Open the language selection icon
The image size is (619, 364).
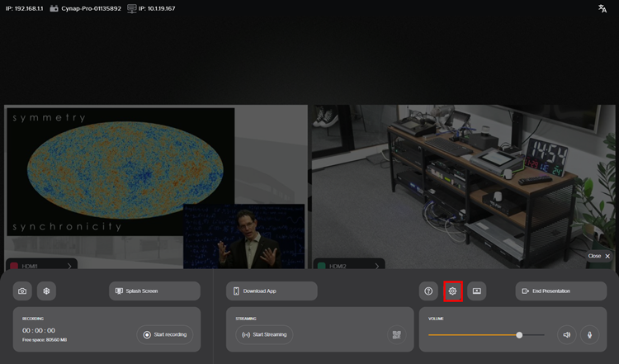(x=602, y=9)
